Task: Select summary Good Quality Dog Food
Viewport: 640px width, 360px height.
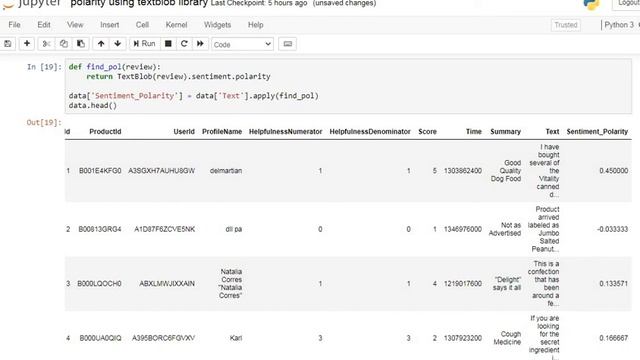Action: tap(506, 171)
